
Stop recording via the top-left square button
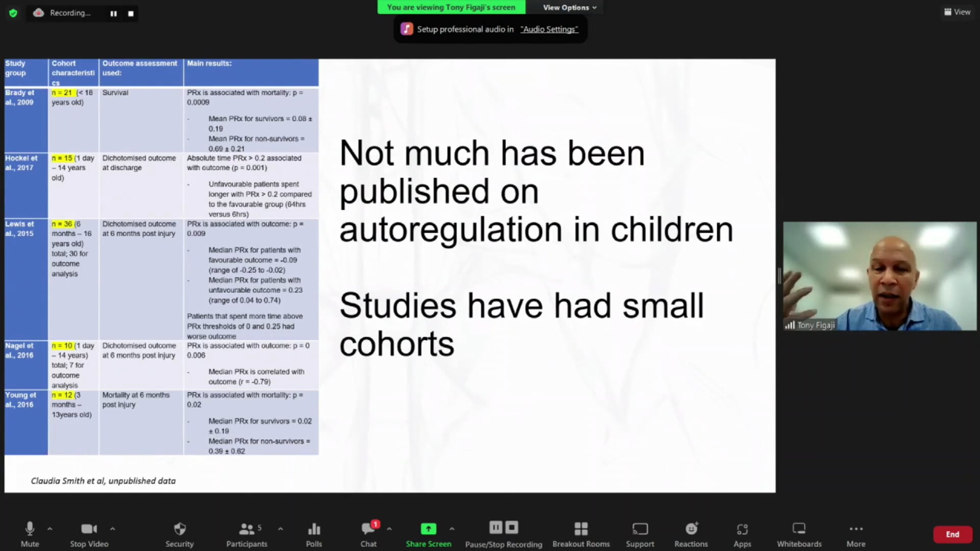coord(130,13)
